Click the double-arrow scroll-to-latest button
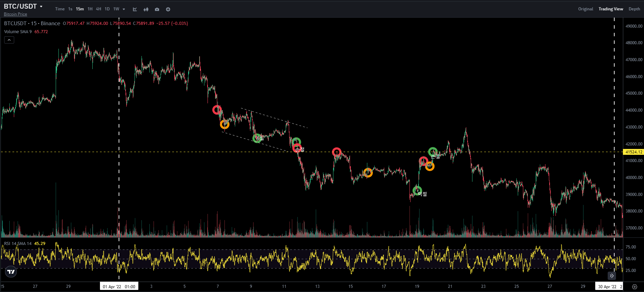This screenshot has height=292, width=644. 612,275
